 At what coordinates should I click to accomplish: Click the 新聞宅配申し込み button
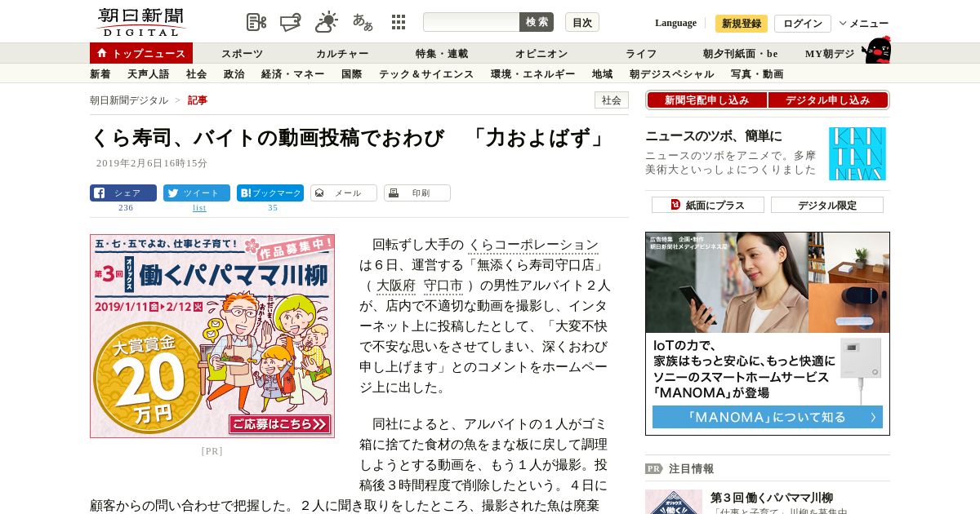click(707, 100)
